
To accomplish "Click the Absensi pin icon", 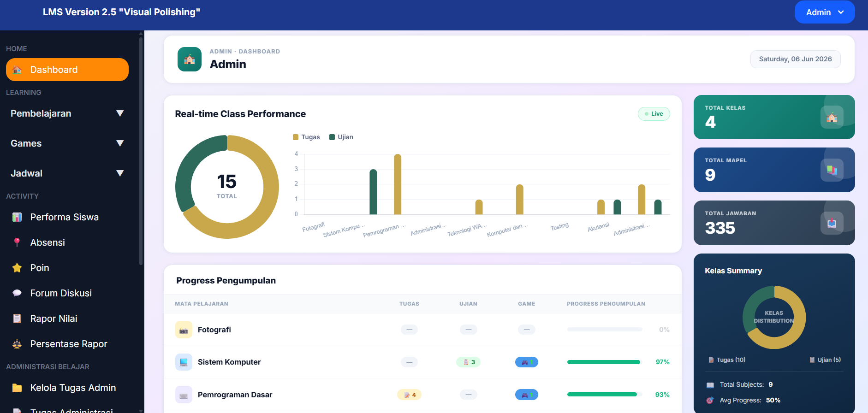I will click(x=17, y=242).
